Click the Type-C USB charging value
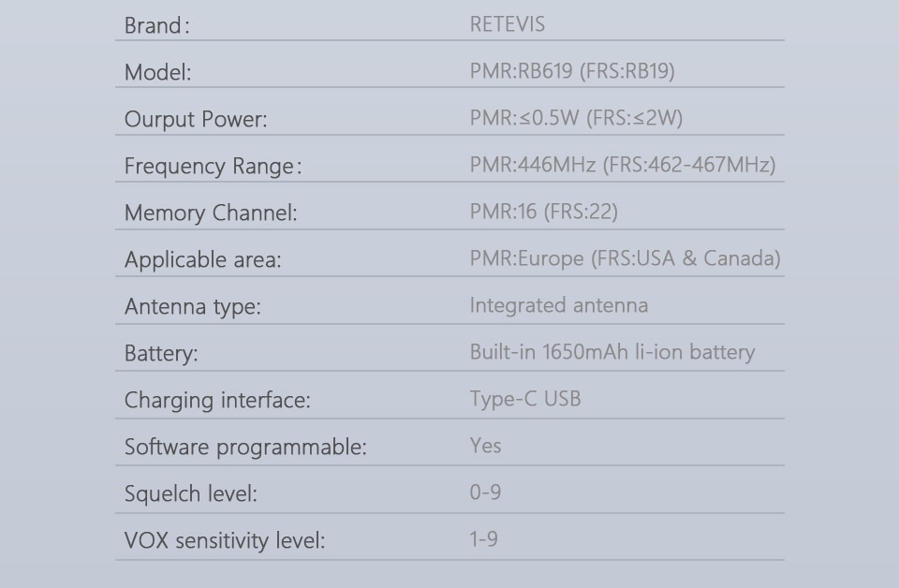The height and width of the screenshot is (588, 899). click(x=525, y=399)
